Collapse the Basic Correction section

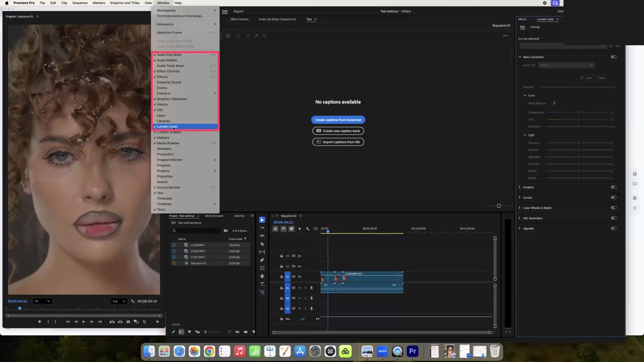click(x=520, y=57)
